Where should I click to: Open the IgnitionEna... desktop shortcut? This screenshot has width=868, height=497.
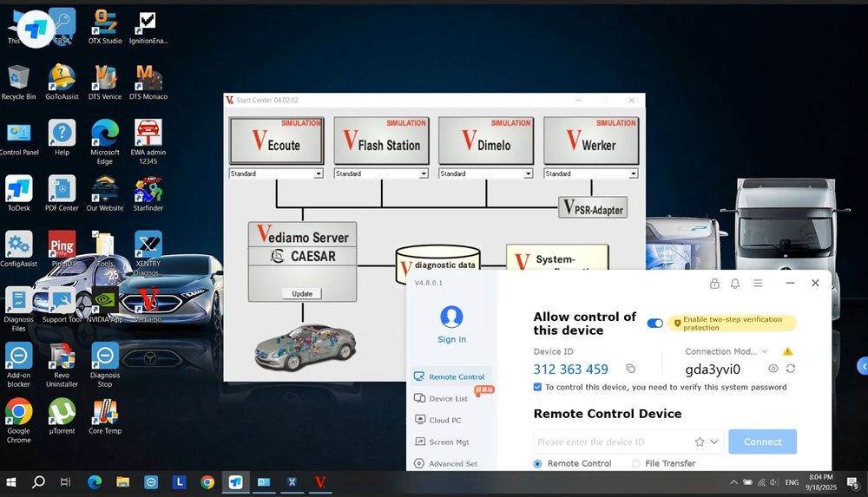click(148, 27)
